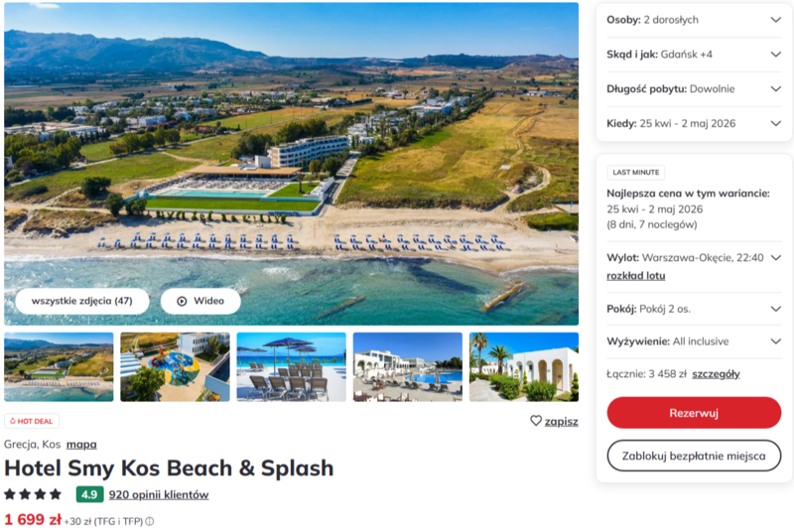This screenshot has height=532, width=794.
Task: Open the Kiedy date dropdown
Action: coord(775,123)
